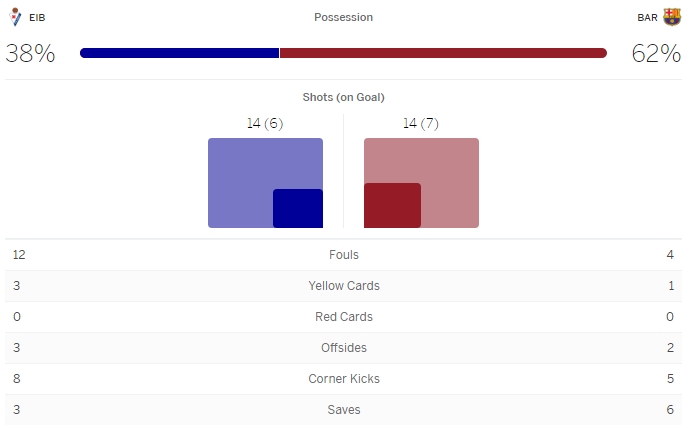Click Eibar's 38% possession value
This screenshot has width=692, height=428.
(30, 54)
